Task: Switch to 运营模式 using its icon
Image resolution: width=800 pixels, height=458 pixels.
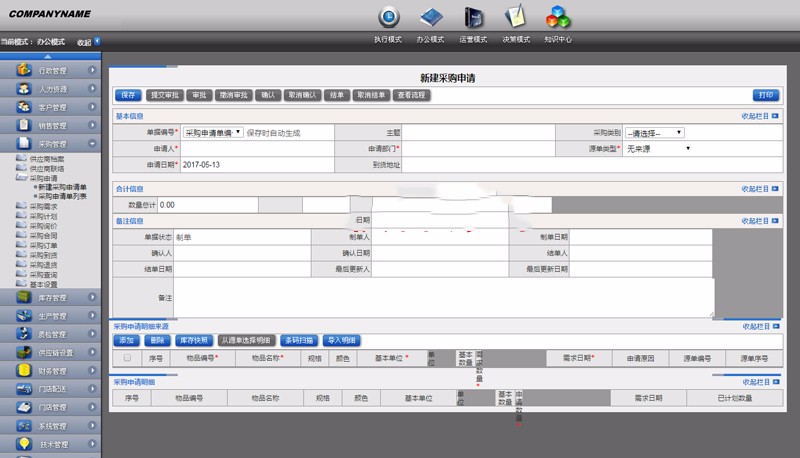Action: (473, 17)
